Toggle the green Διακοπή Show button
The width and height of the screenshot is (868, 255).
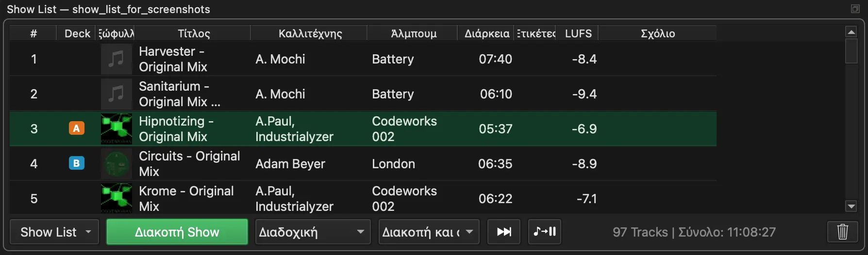177,232
